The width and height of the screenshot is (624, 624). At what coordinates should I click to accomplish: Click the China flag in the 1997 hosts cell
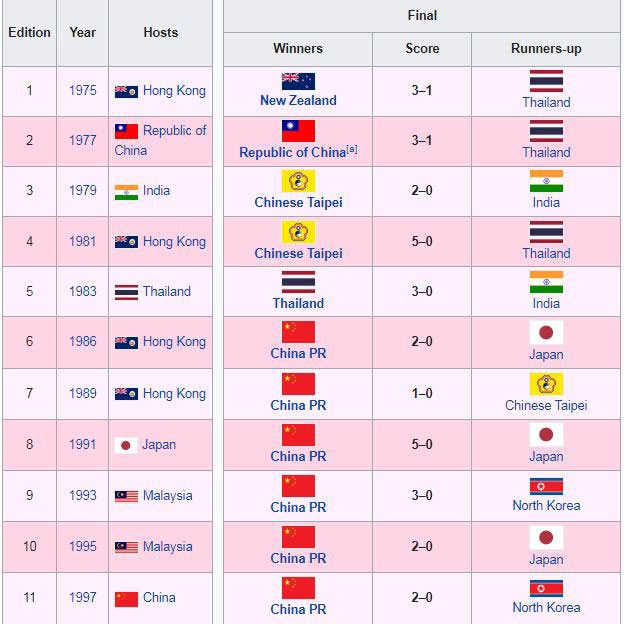pyautogui.click(x=126, y=599)
